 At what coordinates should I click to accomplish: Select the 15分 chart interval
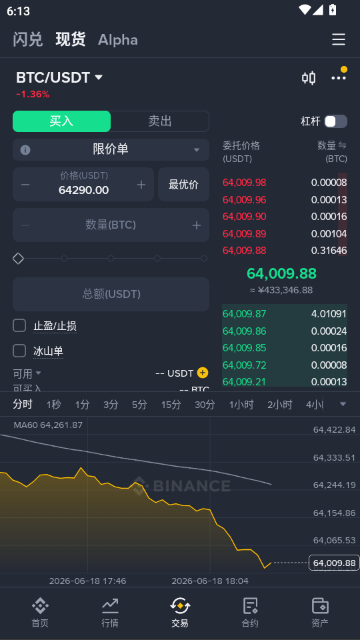(171, 404)
